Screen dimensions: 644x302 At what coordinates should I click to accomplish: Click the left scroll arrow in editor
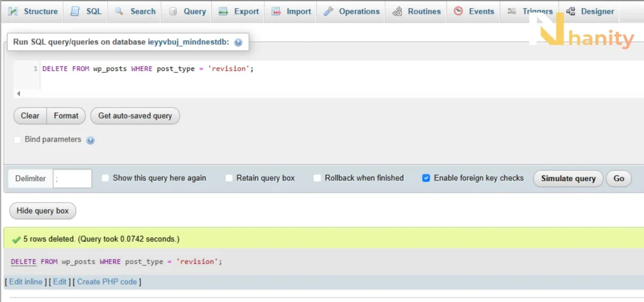(x=18, y=94)
